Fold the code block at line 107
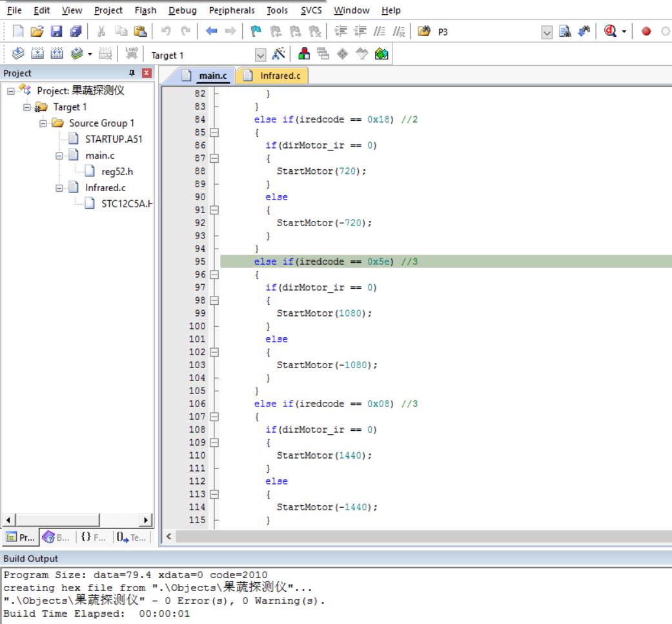 [x=214, y=417]
